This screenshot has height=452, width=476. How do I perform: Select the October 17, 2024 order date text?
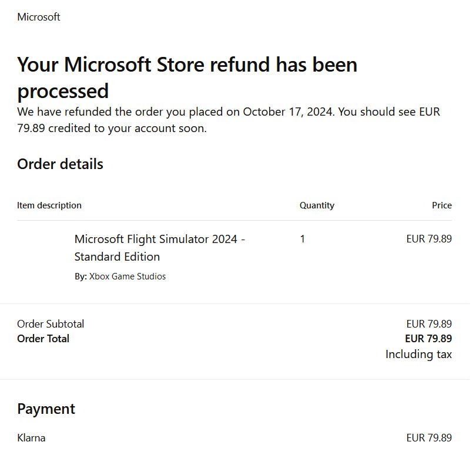point(289,112)
